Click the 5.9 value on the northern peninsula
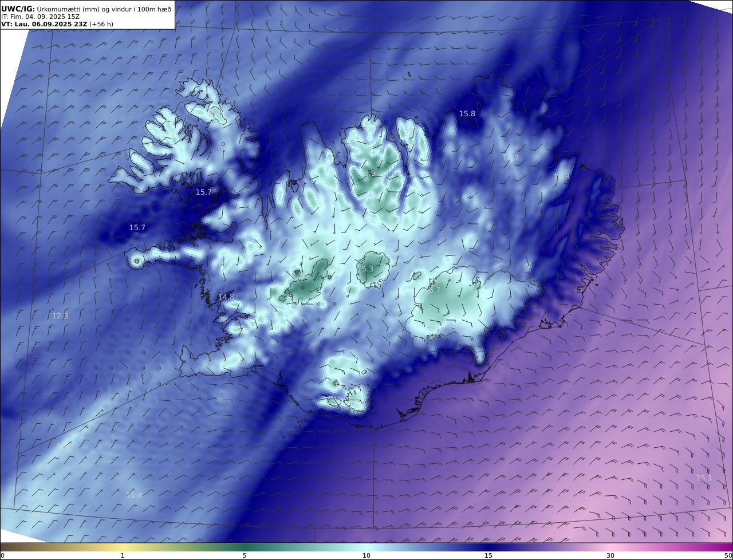Screen dimensions: 733x560 (369, 173)
